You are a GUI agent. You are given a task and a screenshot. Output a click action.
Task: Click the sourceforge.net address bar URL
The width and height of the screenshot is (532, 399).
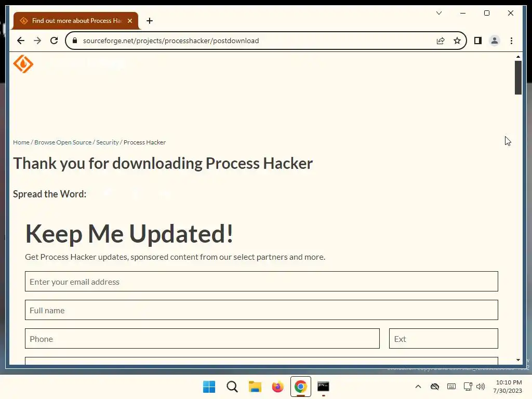click(x=170, y=41)
